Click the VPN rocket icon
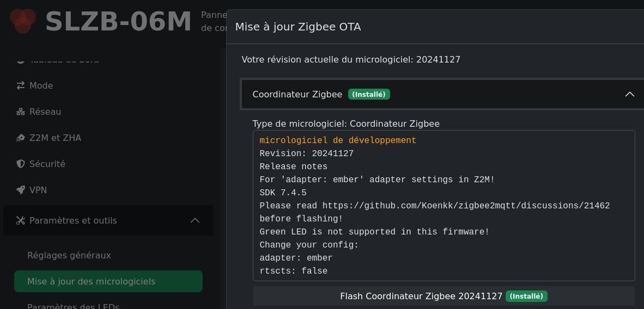Image resolution: width=644 pixels, height=309 pixels. 21,190
